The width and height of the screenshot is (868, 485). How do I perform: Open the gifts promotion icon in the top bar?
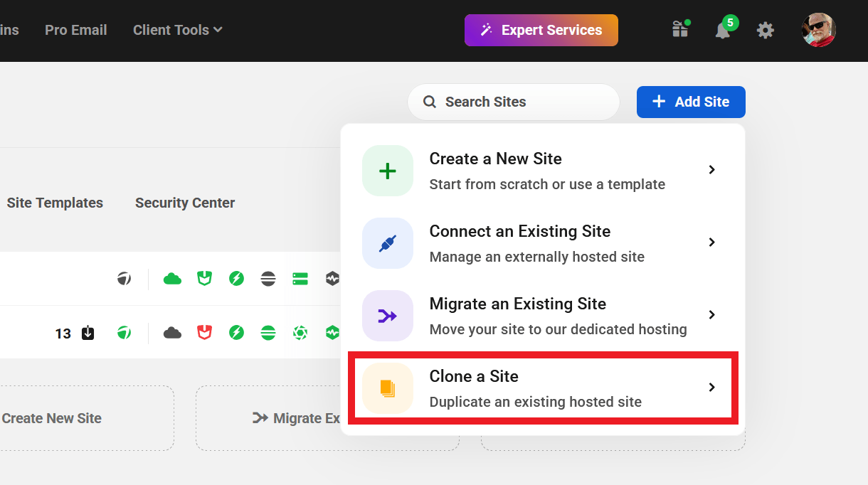[x=680, y=30]
